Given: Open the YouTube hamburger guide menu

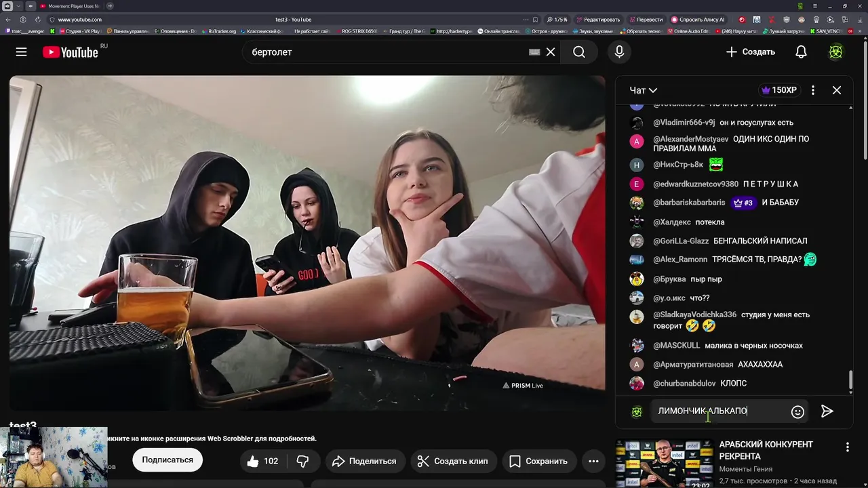Looking at the screenshot, I should click(21, 52).
